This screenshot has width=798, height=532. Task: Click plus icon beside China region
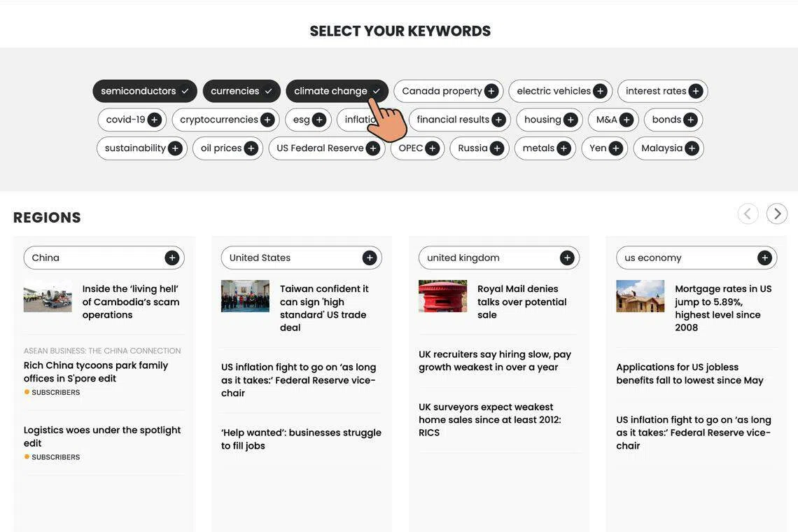pyautogui.click(x=172, y=258)
